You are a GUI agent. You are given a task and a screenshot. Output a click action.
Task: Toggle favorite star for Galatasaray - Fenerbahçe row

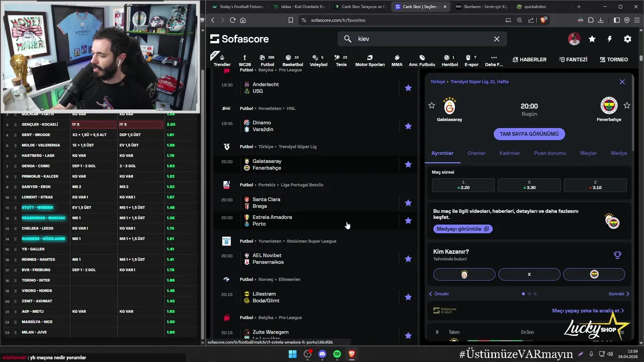408,164
